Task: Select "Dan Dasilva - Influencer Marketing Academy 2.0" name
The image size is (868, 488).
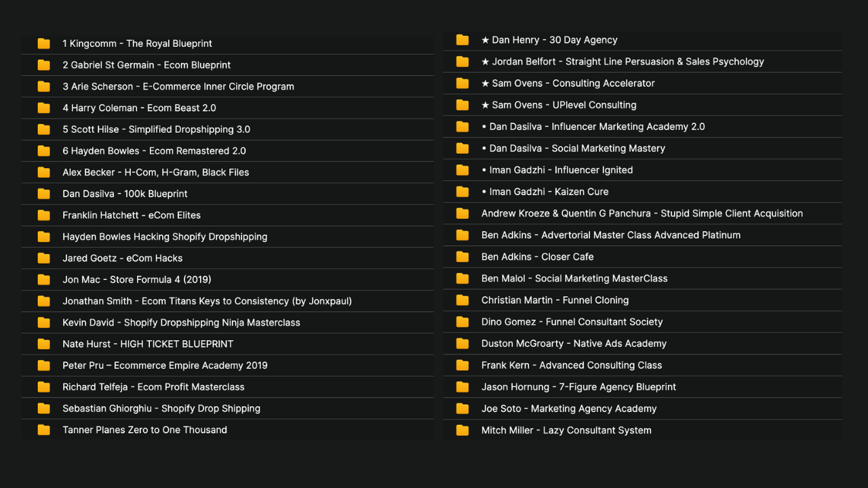Action: 597,127
